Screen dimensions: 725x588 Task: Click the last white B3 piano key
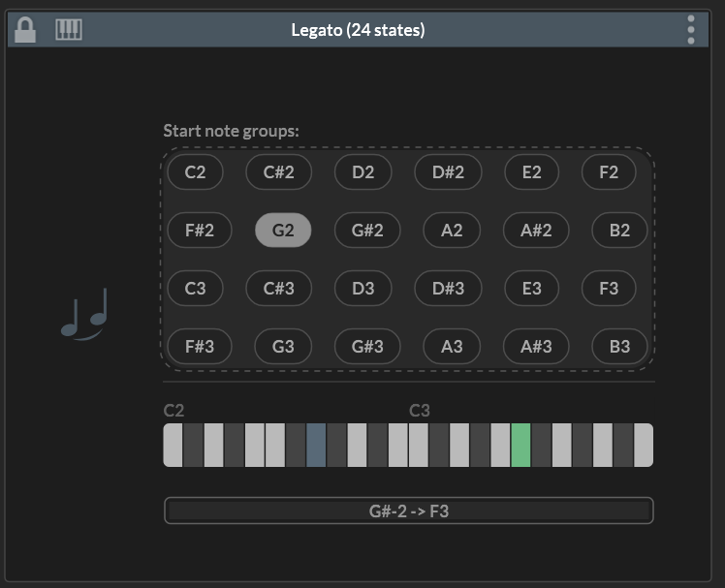[x=644, y=445]
